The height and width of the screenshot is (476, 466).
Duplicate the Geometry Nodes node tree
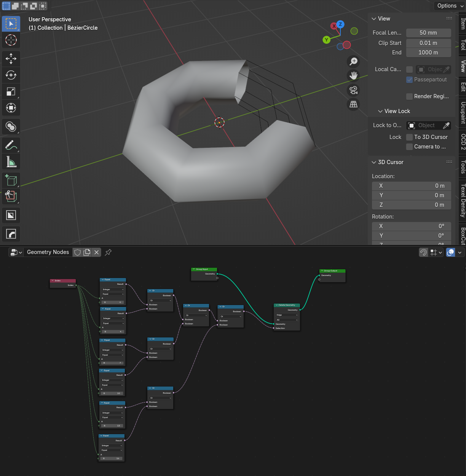[87, 252]
